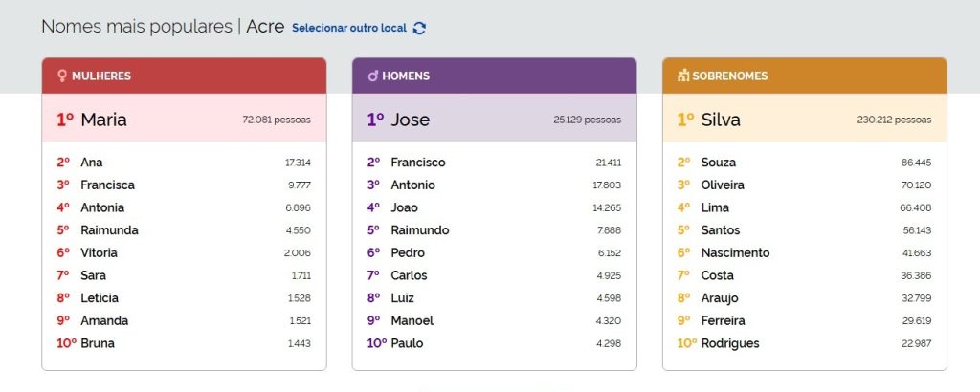Image resolution: width=980 pixels, height=392 pixels.
Task: Select Bruna at tenth position
Action: point(97,343)
